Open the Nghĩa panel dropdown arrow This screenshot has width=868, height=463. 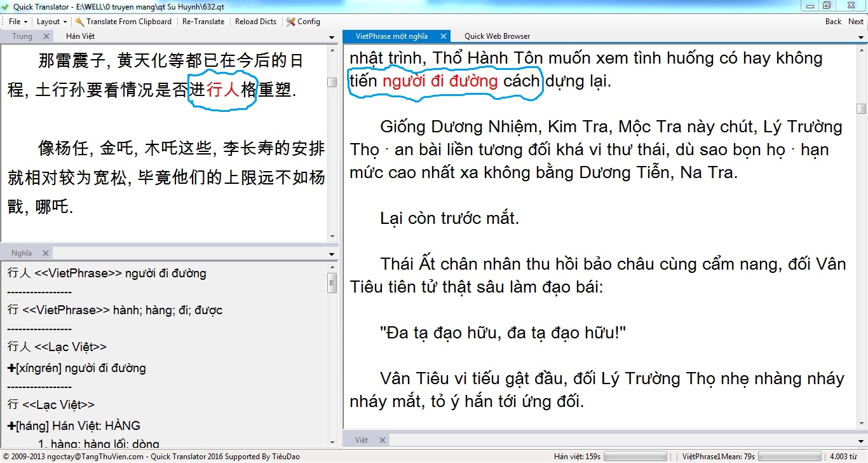[x=331, y=252]
